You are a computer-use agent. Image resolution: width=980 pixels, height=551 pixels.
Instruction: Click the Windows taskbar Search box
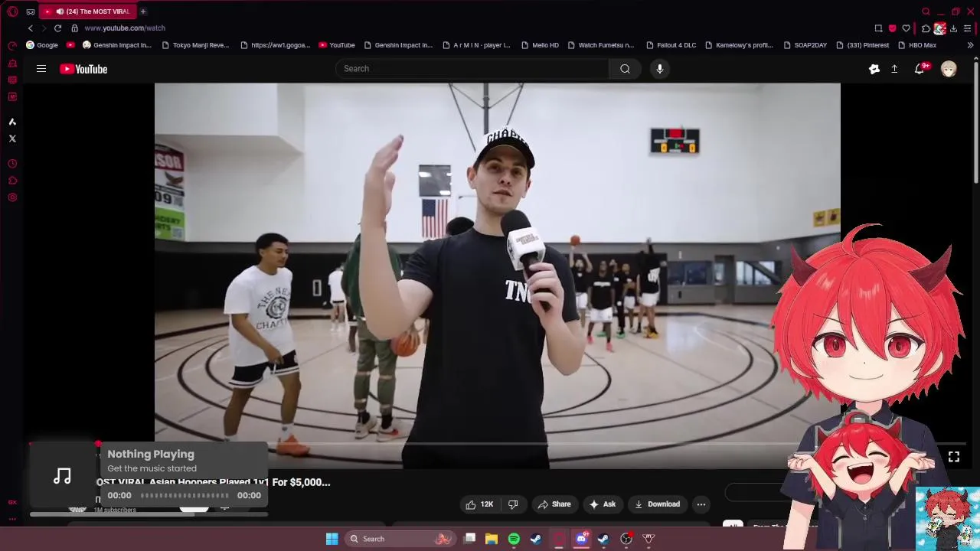pos(400,539)
